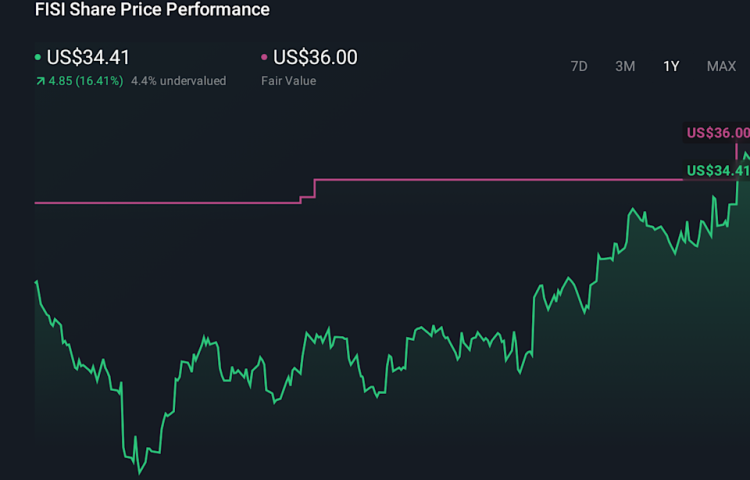Click the green price line's leftmost starting point
The image size is (750, 480).
click(x=36, y=282)
